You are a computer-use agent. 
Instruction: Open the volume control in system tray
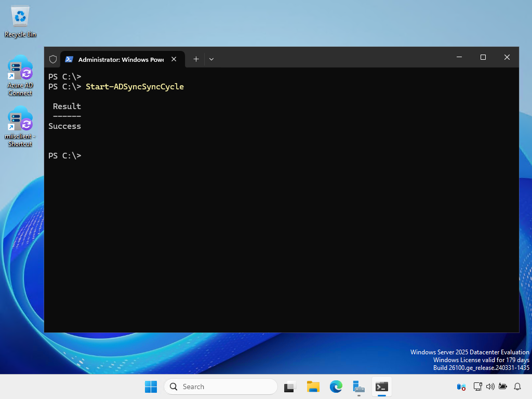tap(490, 387)
